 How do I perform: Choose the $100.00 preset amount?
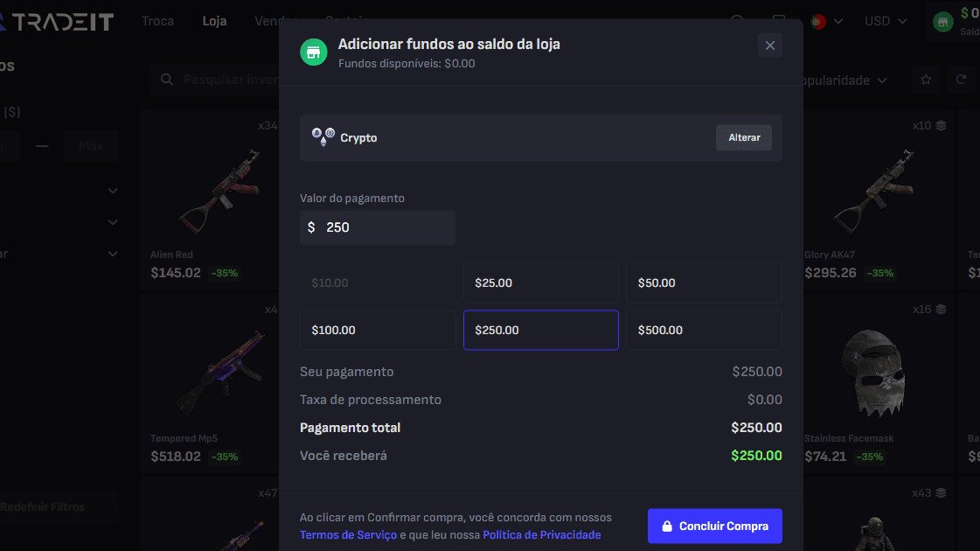[x=377, y=330]
